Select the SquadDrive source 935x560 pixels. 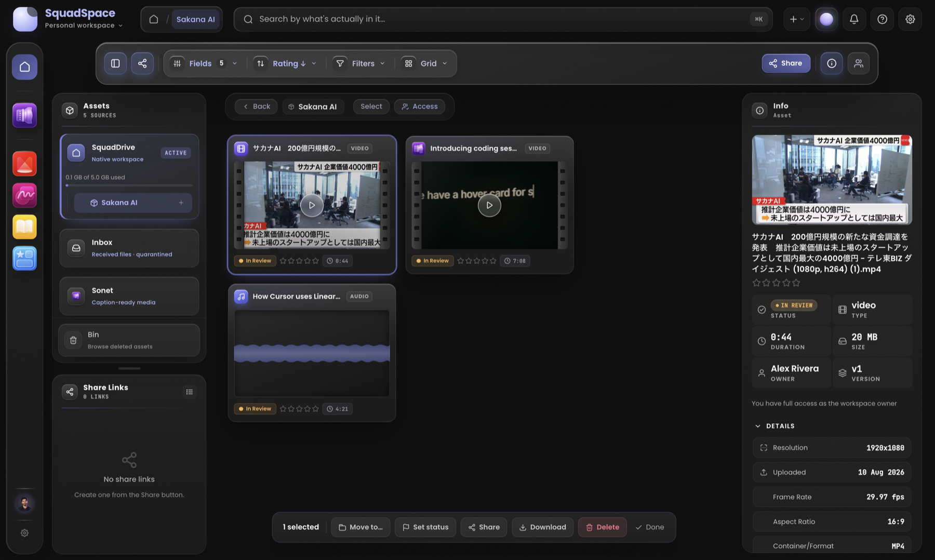point(129,153)
